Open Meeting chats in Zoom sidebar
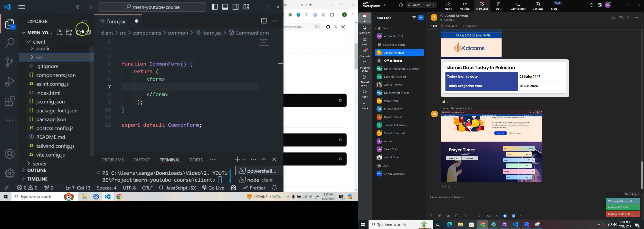644x229 pixels. [x=365, y=66]
